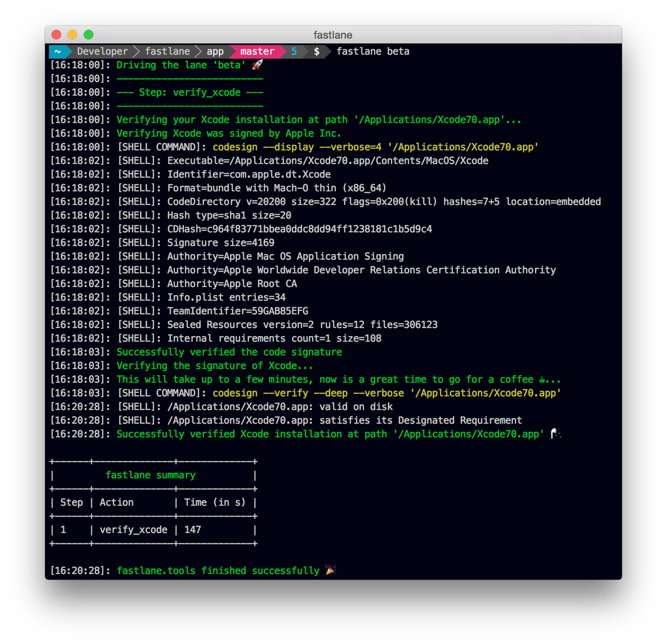Screen dimensions: 667x644
Task: Click the line "Driving the lane 'beta'"
Action: point(181,65)
